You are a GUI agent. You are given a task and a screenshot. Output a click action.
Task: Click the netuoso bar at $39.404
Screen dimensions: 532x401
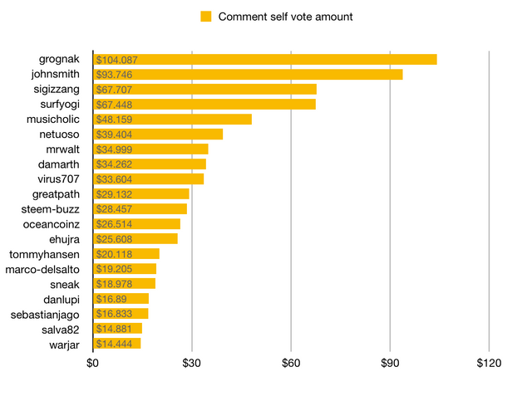(158, 134)
